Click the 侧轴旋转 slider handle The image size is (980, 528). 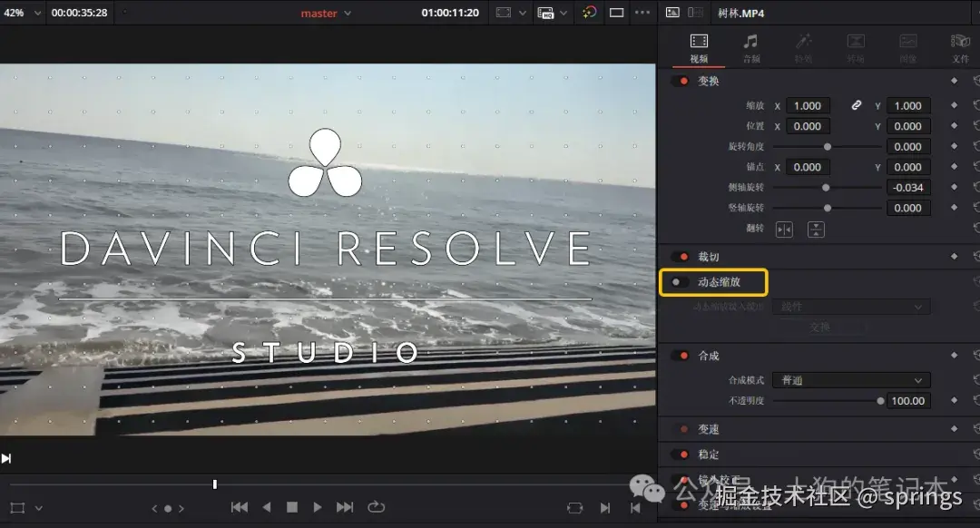826,188
